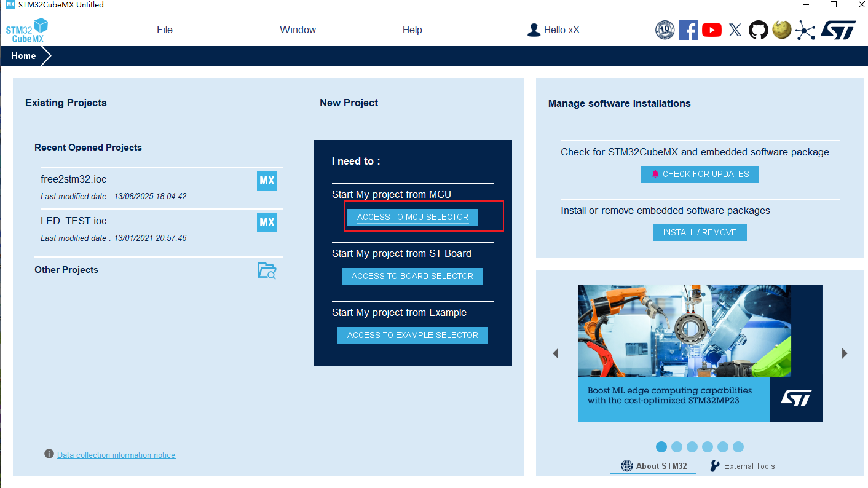Open the GitHub icon link
868x488 pixels.
click(x=759, y=30)
